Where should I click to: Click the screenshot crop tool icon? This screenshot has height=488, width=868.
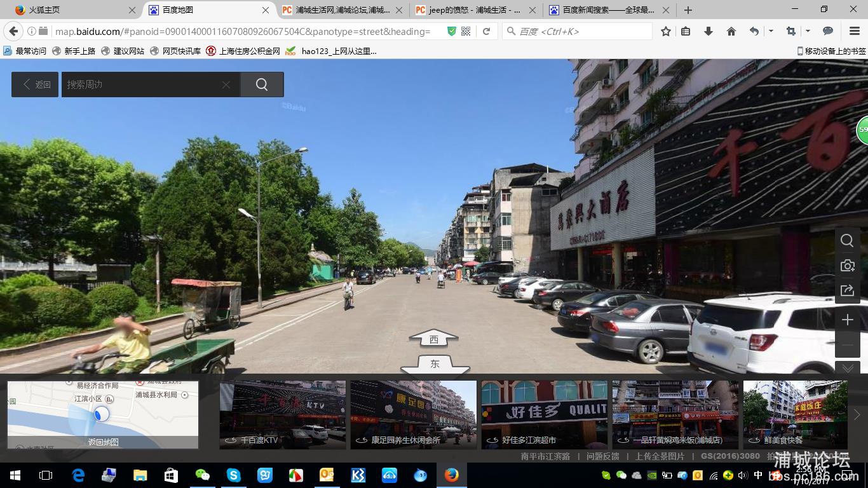coord(791,31)
